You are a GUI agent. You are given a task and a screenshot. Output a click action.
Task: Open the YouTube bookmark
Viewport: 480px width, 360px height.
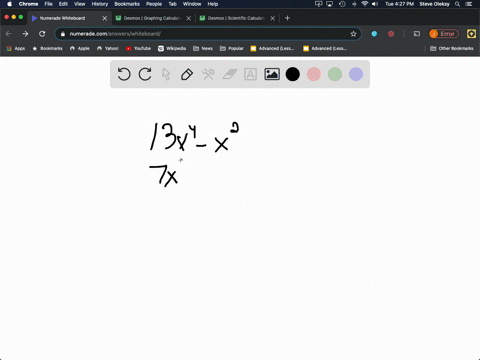coord(138,48)
